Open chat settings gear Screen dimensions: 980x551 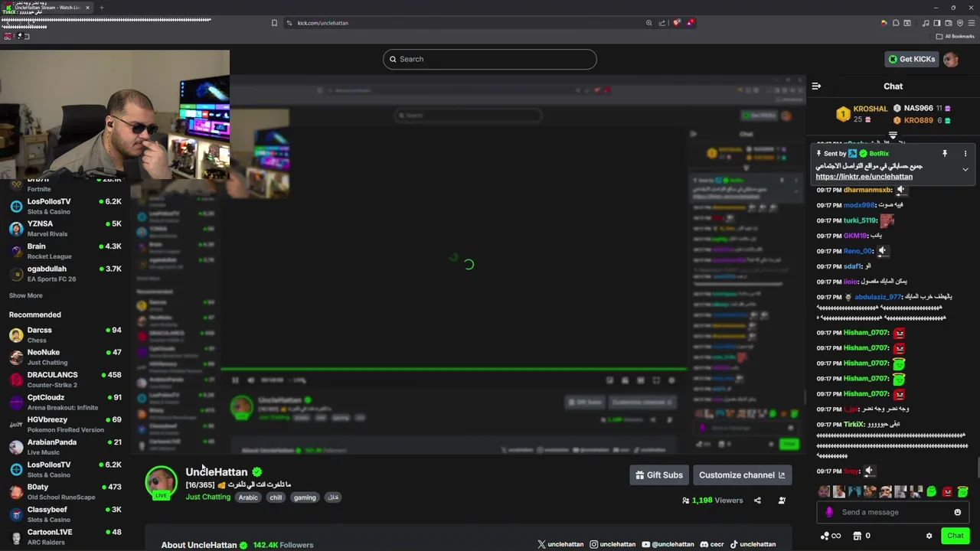point(929,536)
